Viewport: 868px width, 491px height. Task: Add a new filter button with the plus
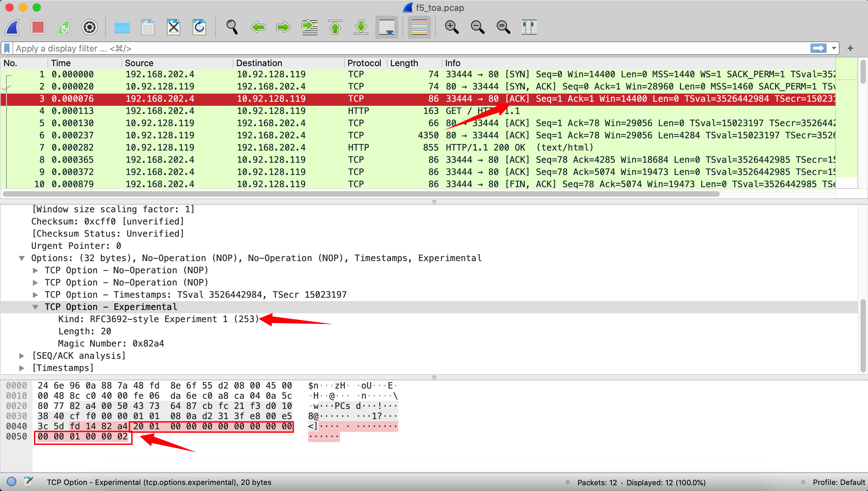(850, 48)
